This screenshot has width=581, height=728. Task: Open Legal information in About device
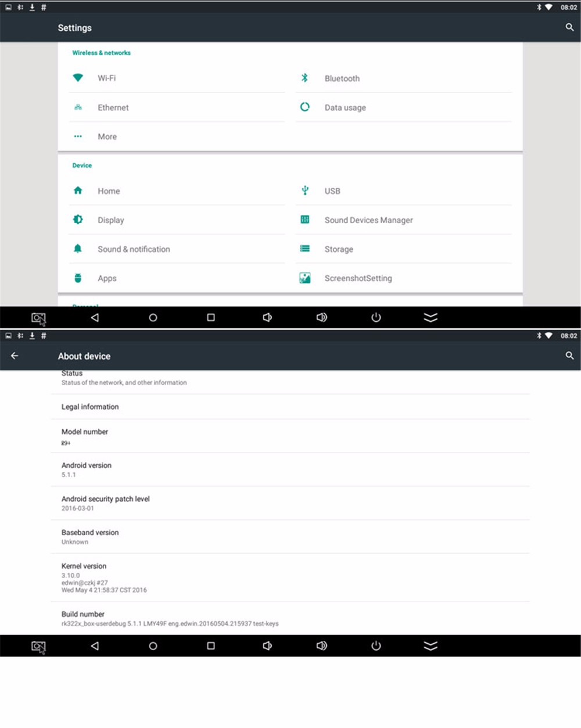pyautogui.click(x=90, y=407)
